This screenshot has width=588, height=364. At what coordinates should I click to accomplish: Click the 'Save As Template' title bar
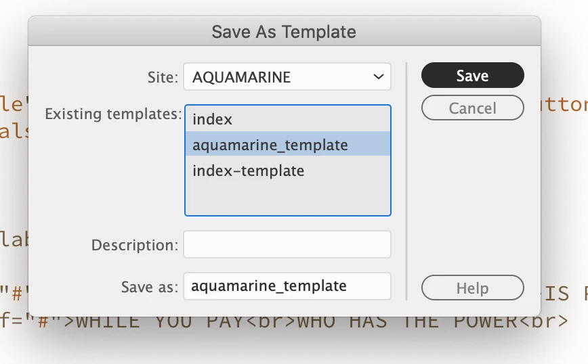point(284,31)
